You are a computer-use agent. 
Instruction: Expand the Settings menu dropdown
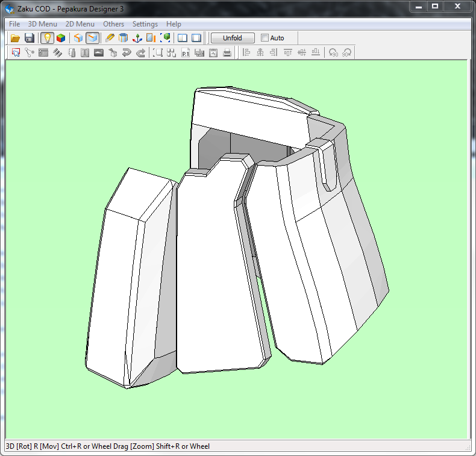pos(145,24)
